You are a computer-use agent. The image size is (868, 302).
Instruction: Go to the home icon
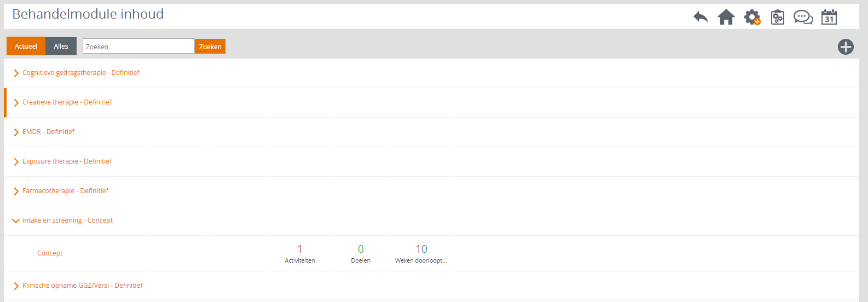(726, 18)
